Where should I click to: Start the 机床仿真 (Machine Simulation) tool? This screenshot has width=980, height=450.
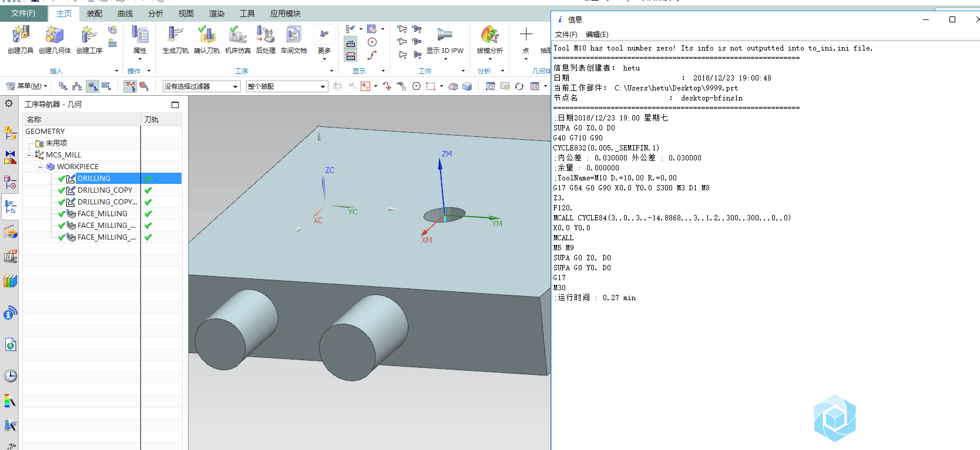(x=237, y=39)
